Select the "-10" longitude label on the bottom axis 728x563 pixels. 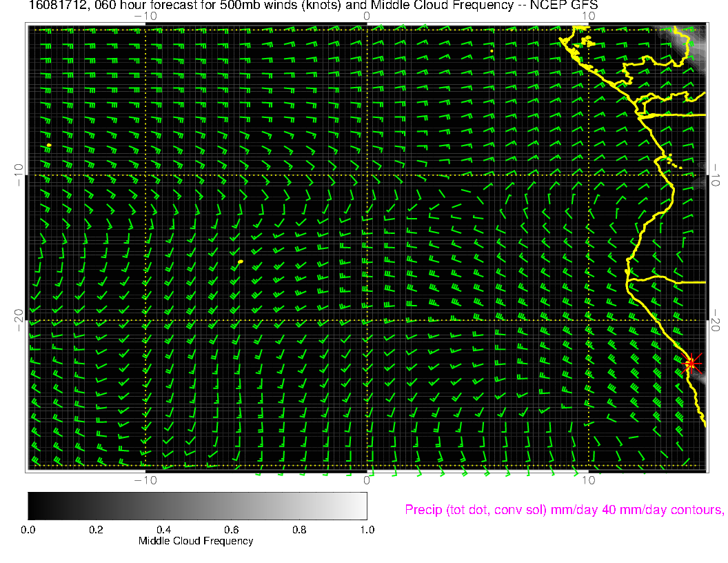pos(145,480)
